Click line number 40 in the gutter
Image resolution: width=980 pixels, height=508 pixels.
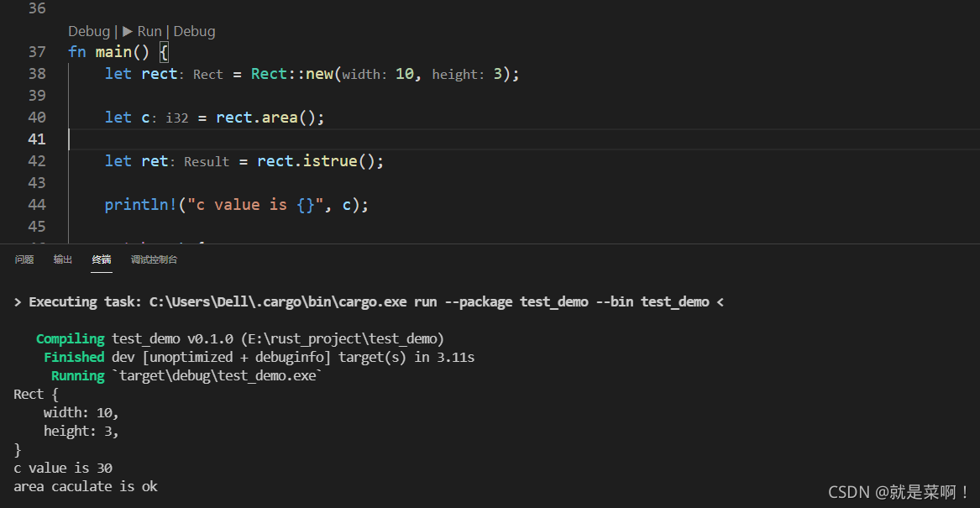coord(37,118)
